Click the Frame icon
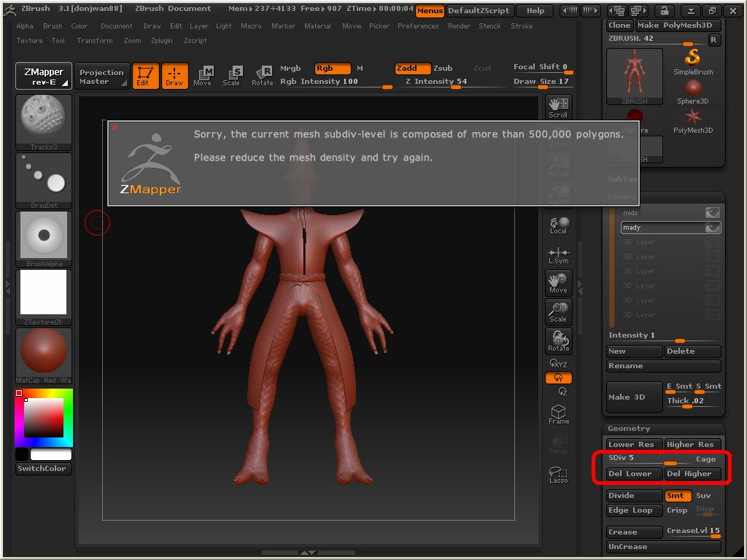 pos(558,415)
